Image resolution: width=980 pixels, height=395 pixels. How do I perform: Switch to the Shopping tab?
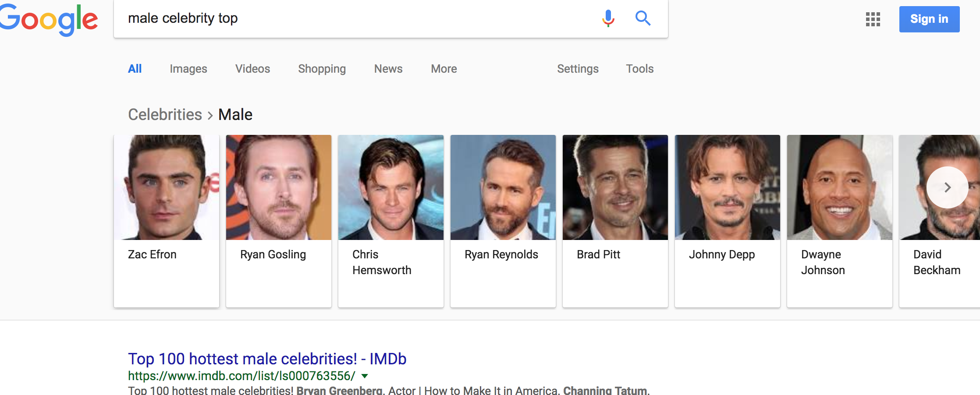click(x=322, y=69)
